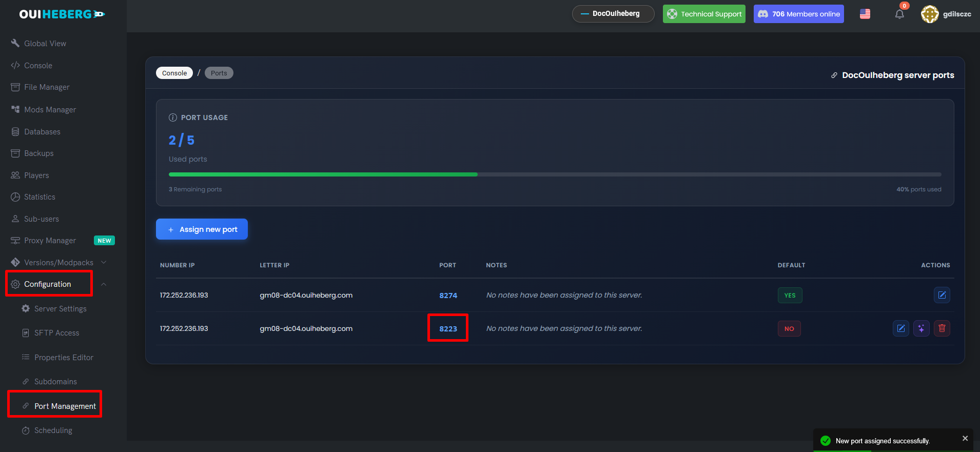Click the info icon beside Port Usage
Viewport: 980px width, 452px height.
(173, 117)
